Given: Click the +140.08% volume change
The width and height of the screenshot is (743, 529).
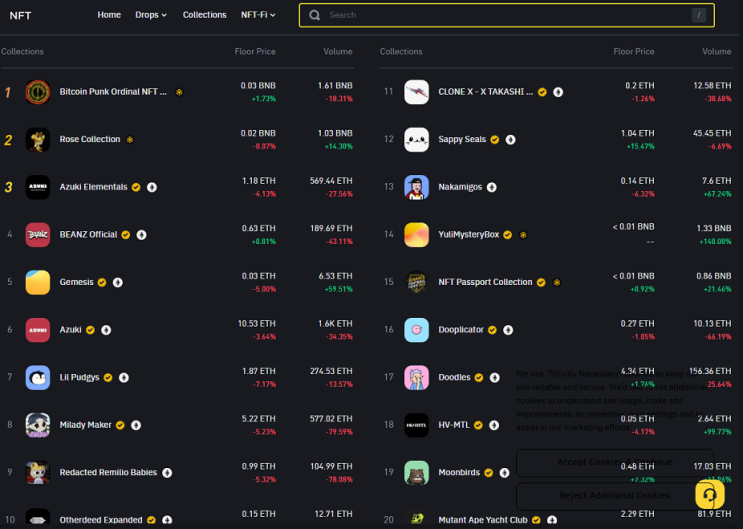Looking at the screenshot, I should pos(716,242).
